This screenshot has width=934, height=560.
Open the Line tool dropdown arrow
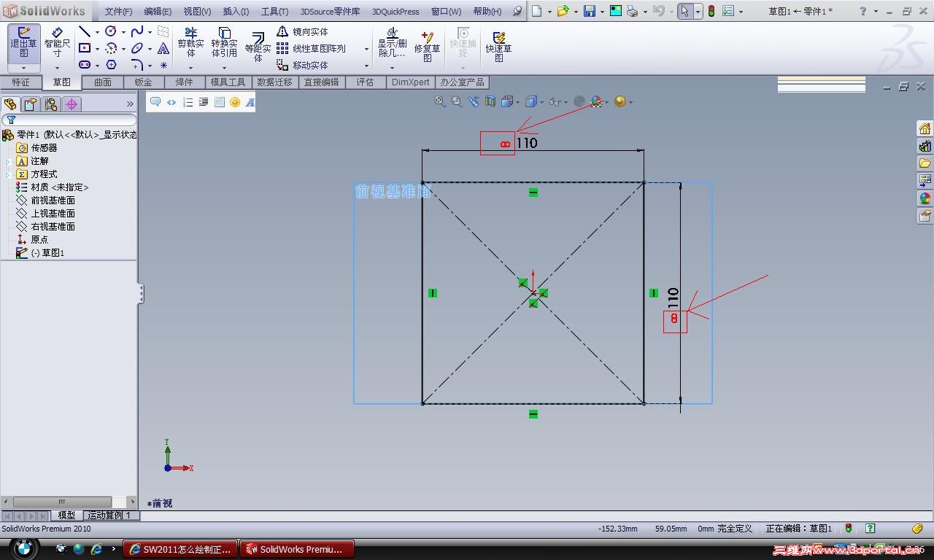[97, 32]
